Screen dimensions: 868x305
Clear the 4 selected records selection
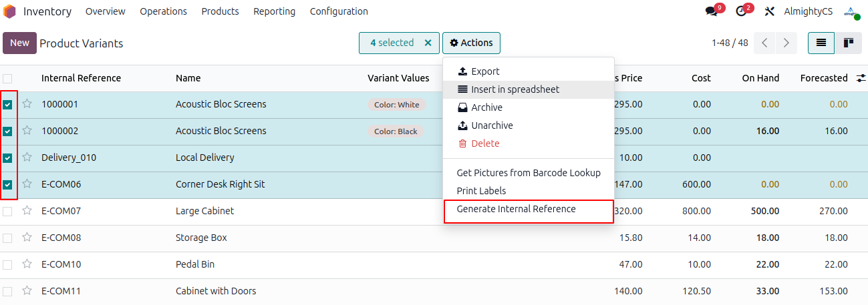click(x=428, y=43)
